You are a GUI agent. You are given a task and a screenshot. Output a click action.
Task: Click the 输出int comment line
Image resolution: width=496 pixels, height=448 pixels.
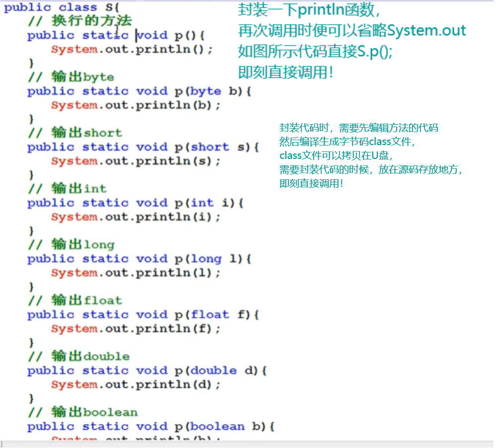(x=65, y=188)
